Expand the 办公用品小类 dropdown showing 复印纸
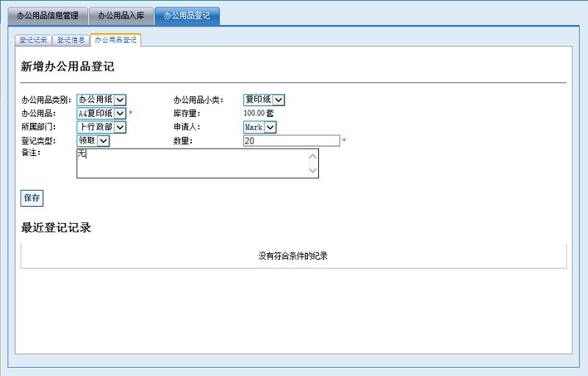The image size is (588, 376). coord(264,100)
